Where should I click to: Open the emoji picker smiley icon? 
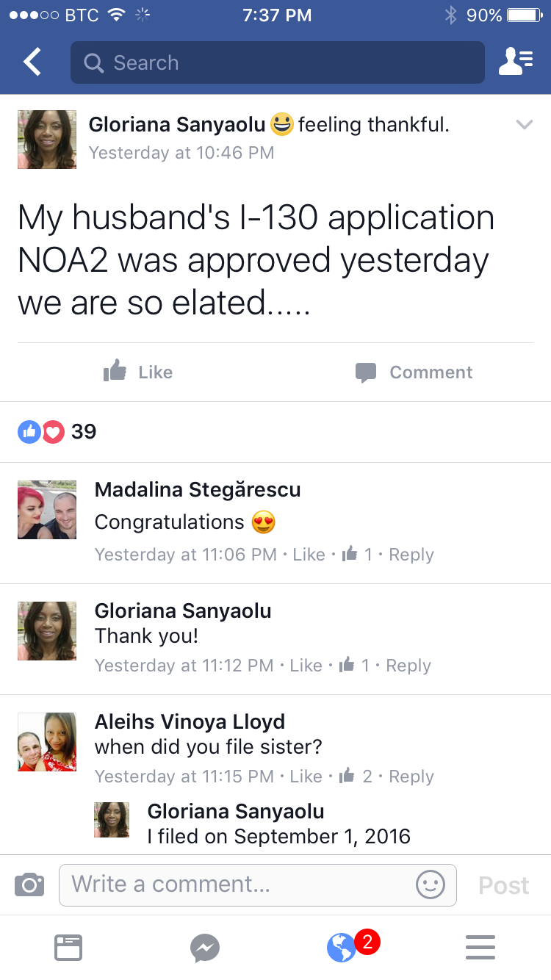[431, 884]
